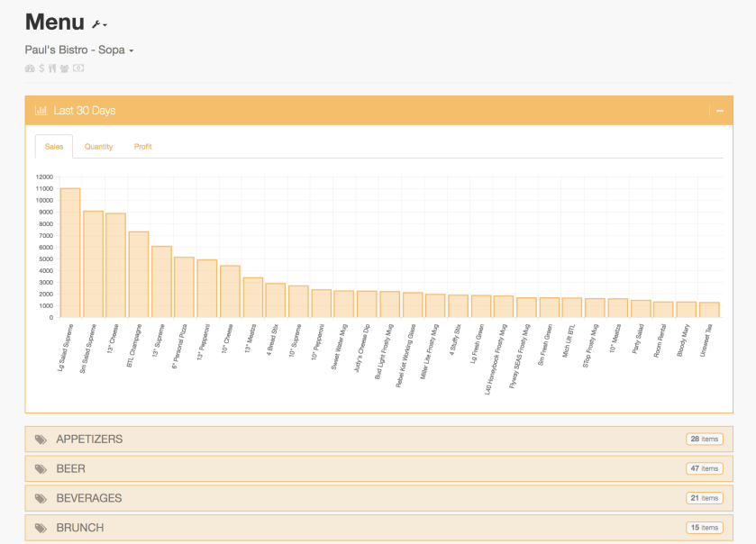The image size is (756, 544).
Task: Click the cash money bill icon
Action: click(78, 68)
